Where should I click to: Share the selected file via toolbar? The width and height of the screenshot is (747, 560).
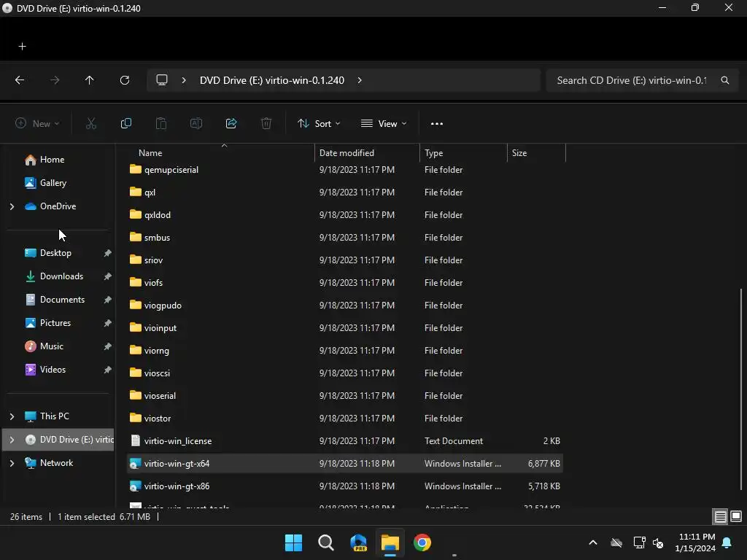pyautogui.click(x=231, y=123)
